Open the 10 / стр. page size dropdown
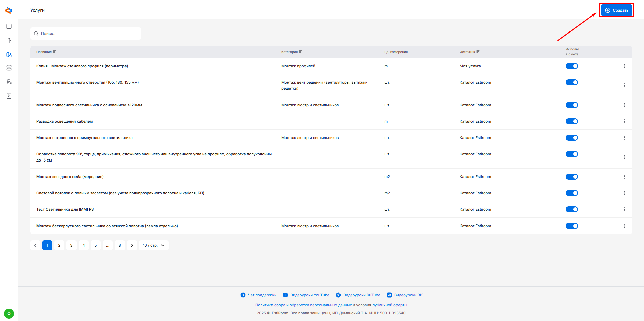 tap(154, 245)
